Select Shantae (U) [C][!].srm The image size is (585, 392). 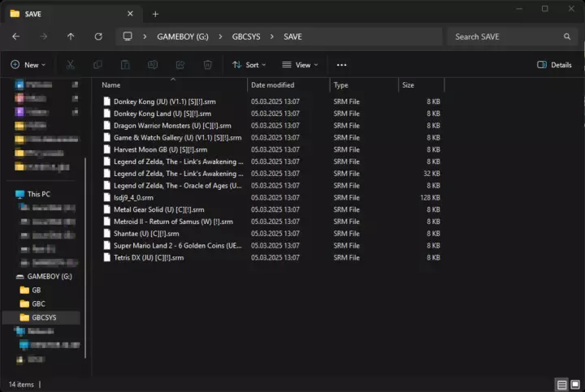pyautogui.click(x=272, y=234)
